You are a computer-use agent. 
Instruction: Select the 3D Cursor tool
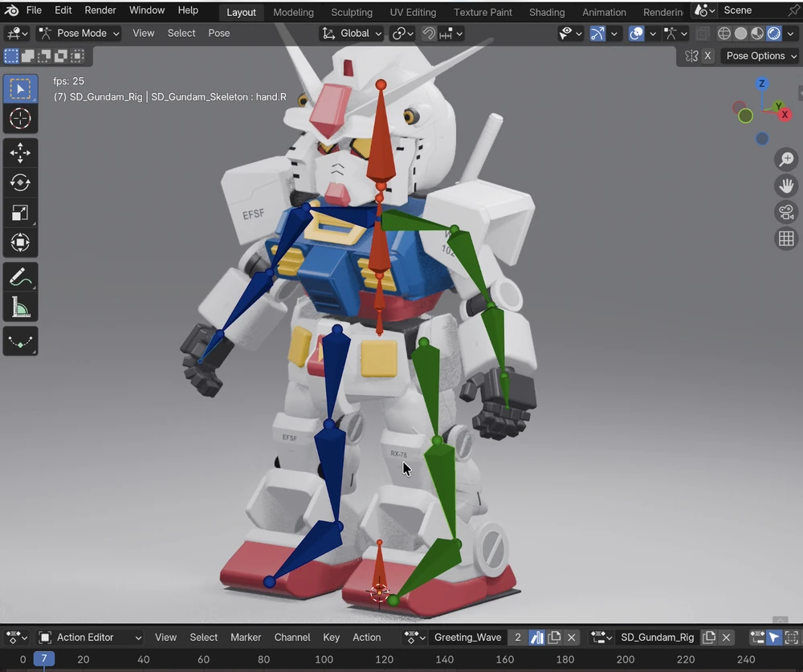click(21, 119)
